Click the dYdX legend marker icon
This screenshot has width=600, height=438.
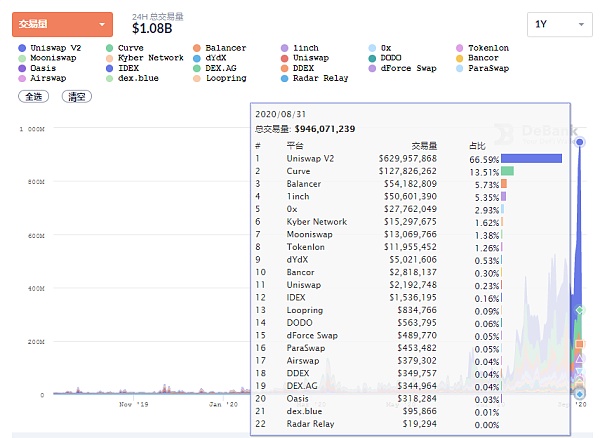(x=197, y=58)
